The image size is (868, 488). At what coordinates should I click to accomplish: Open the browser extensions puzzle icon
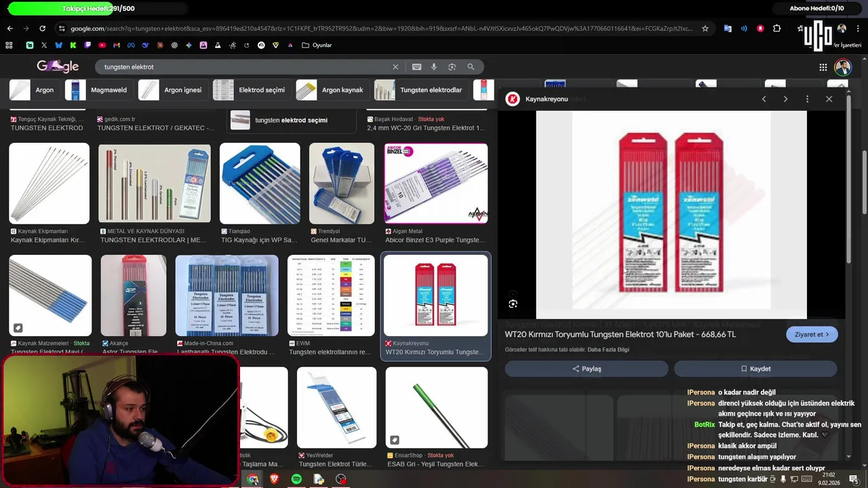click(777, 28)
